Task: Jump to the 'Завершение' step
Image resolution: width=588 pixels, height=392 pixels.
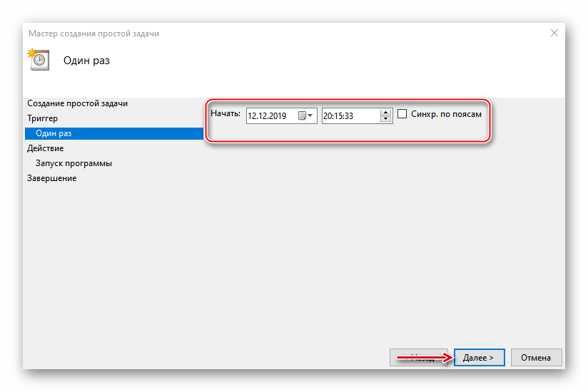Action: pos(51,178)
